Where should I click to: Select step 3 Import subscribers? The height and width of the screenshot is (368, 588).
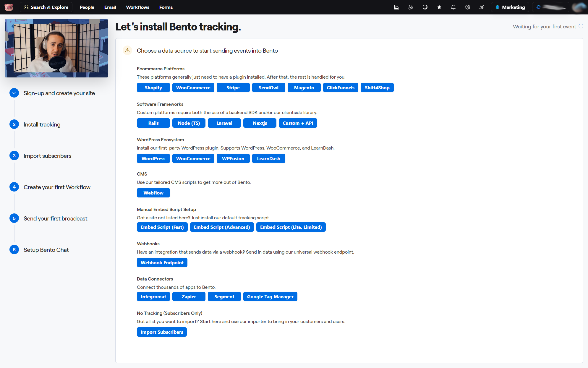click(x=47, y=156)
